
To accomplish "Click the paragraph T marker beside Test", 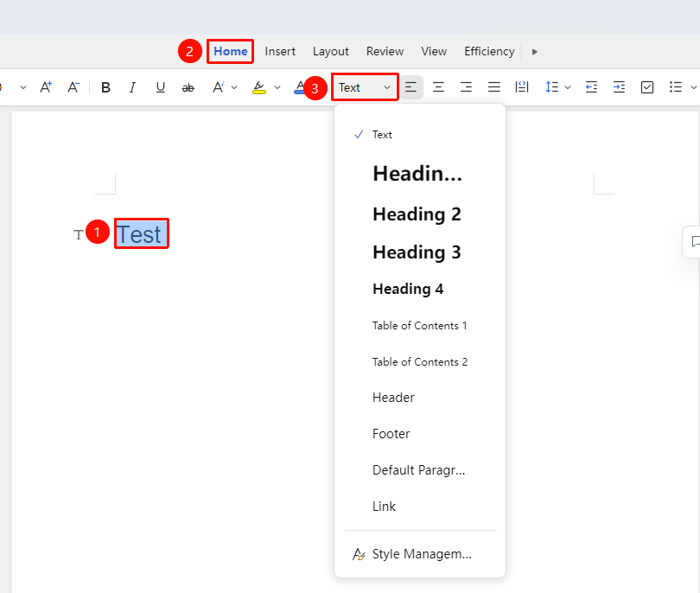I will coord(79,234).
